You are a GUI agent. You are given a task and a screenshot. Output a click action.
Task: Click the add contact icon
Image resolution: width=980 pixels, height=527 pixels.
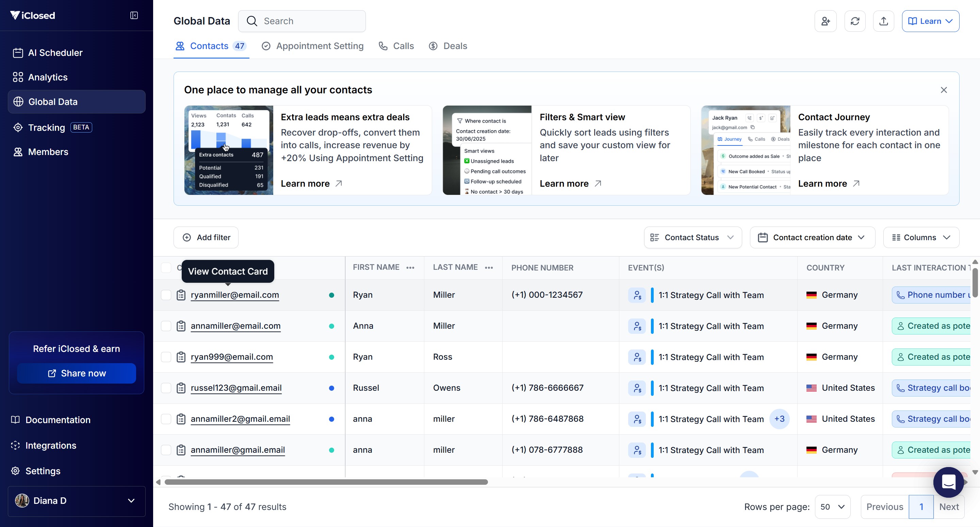(x=825, y=21)
